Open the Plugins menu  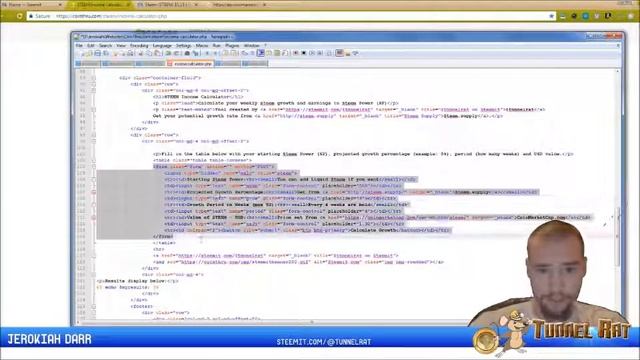[232, 46]
